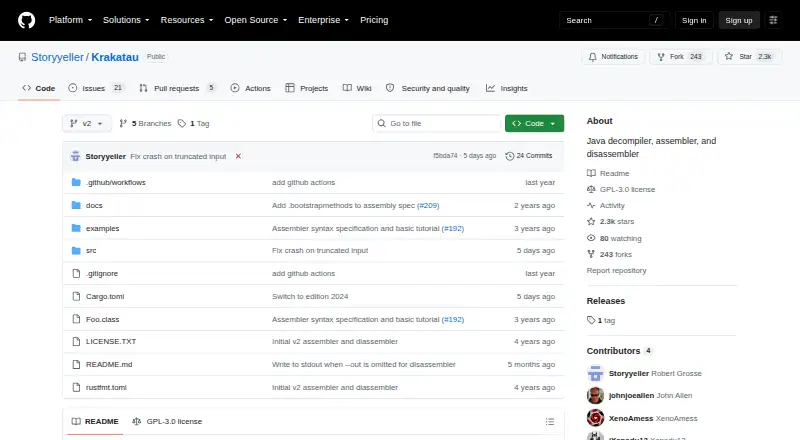View the 5 Branches link
This screenshot has height=440, width=800.
[x=145, y=124]
